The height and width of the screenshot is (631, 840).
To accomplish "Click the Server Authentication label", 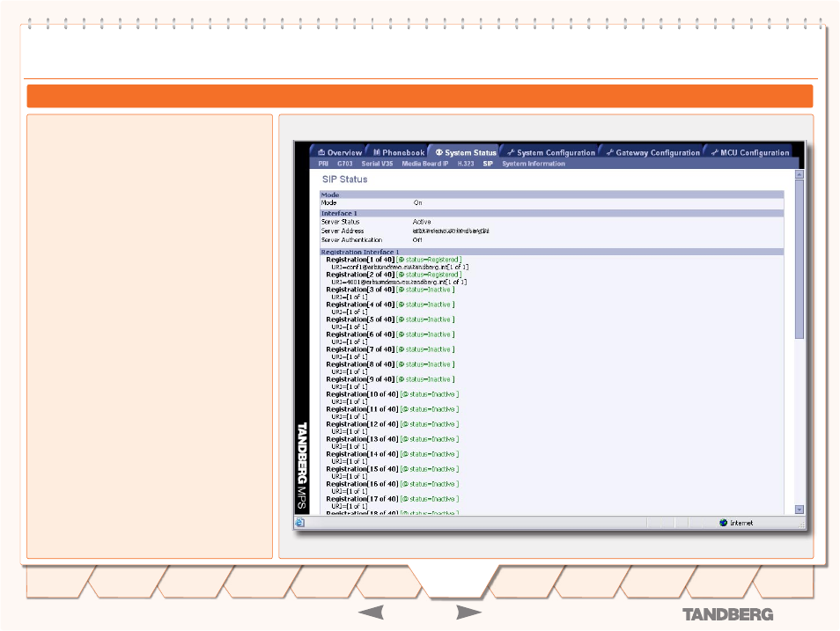I will (x=351, y=240).
